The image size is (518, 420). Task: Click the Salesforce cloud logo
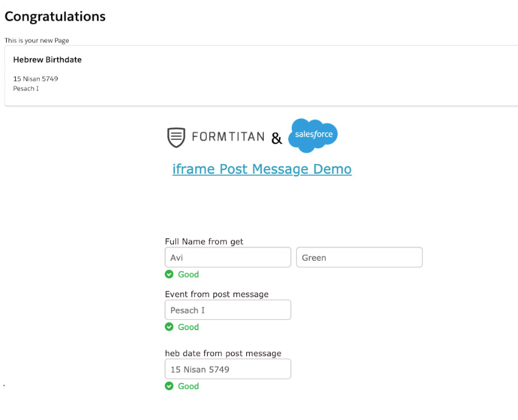pyautogui.click(x=313, y=135)
